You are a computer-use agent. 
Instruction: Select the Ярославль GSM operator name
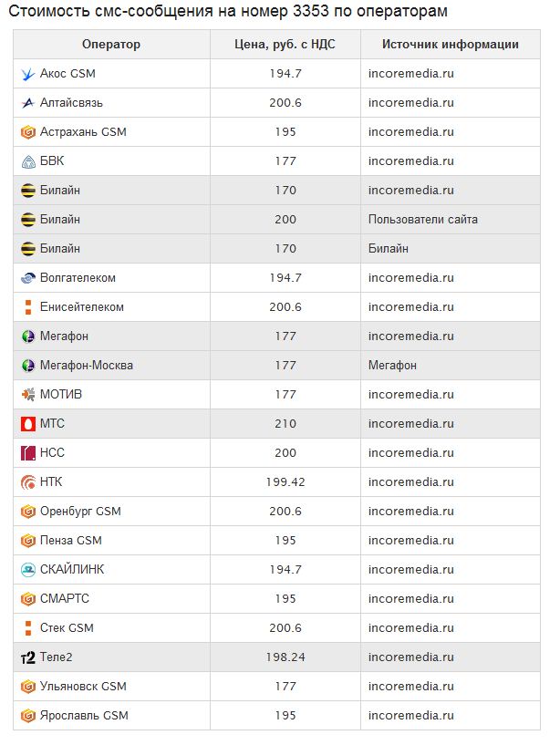(x=84, y=716)
